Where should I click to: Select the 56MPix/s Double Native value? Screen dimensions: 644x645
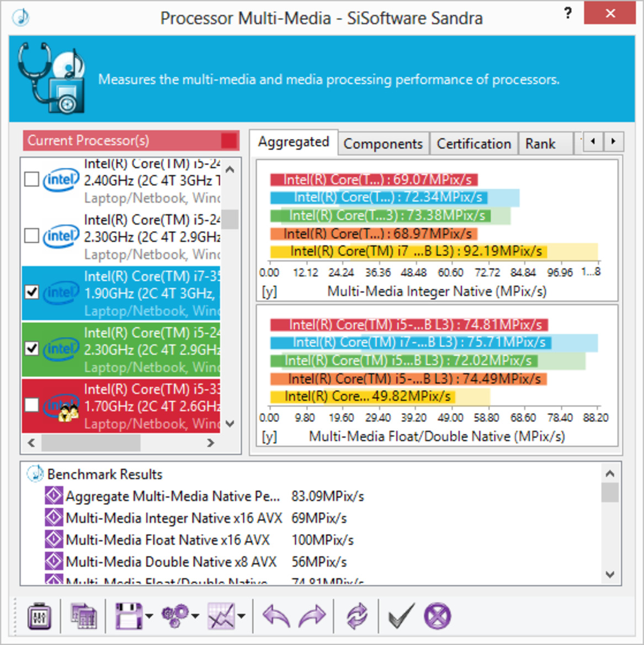click(x=320, y=562)
